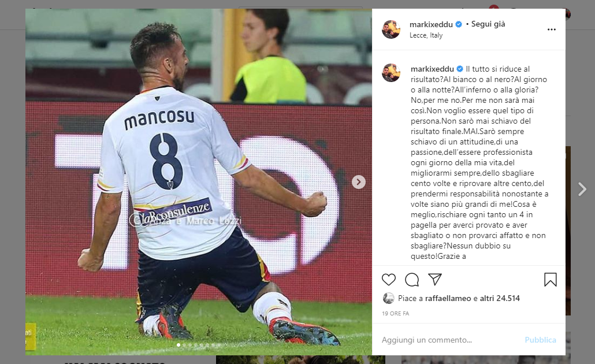Click the Pubblica button

click(540, 340)
